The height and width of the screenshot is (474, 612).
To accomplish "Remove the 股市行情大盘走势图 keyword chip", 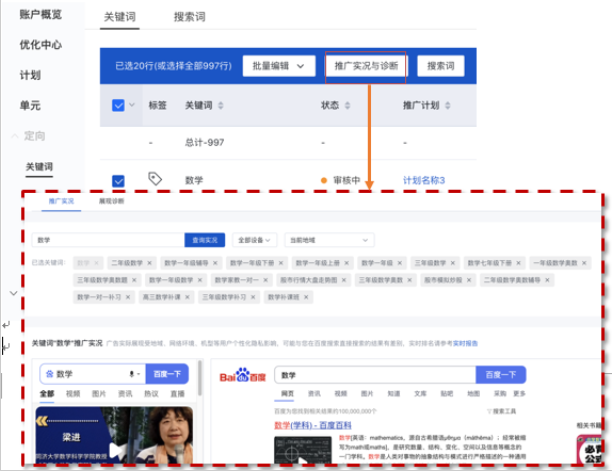I will [x=344, y=280].
